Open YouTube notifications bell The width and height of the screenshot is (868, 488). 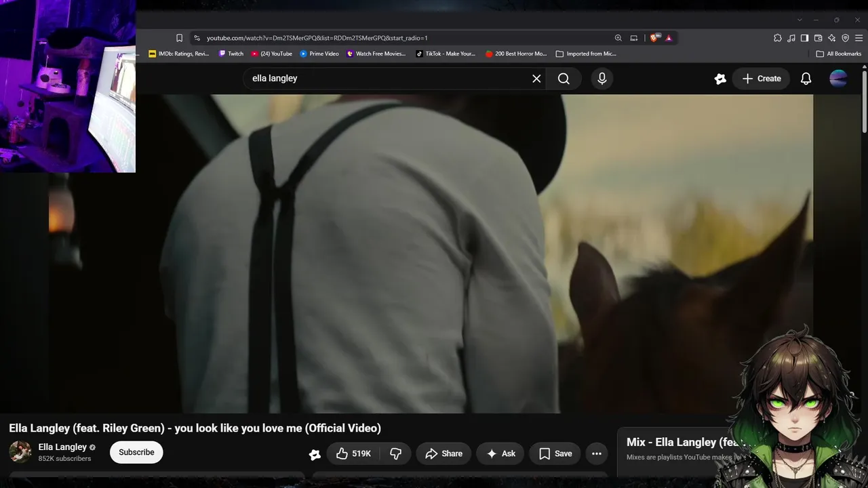click(x=806, y=79)
